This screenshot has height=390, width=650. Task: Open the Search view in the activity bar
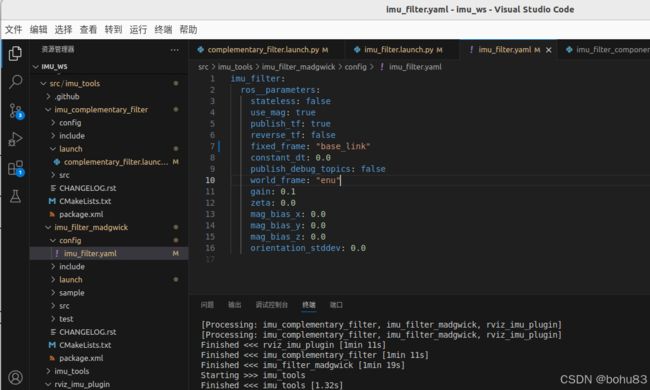coord(15,82)
